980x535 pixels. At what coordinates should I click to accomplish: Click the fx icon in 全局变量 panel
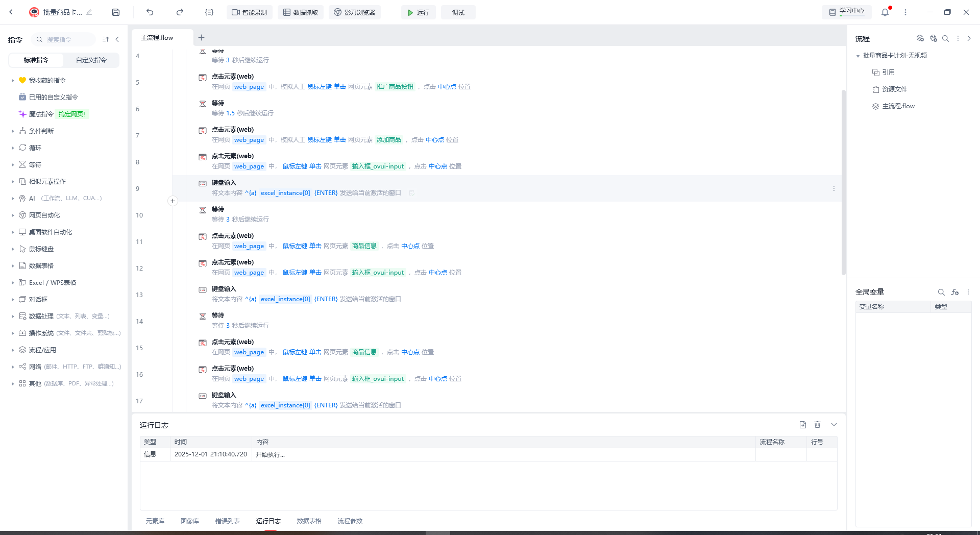coord(955,292)
